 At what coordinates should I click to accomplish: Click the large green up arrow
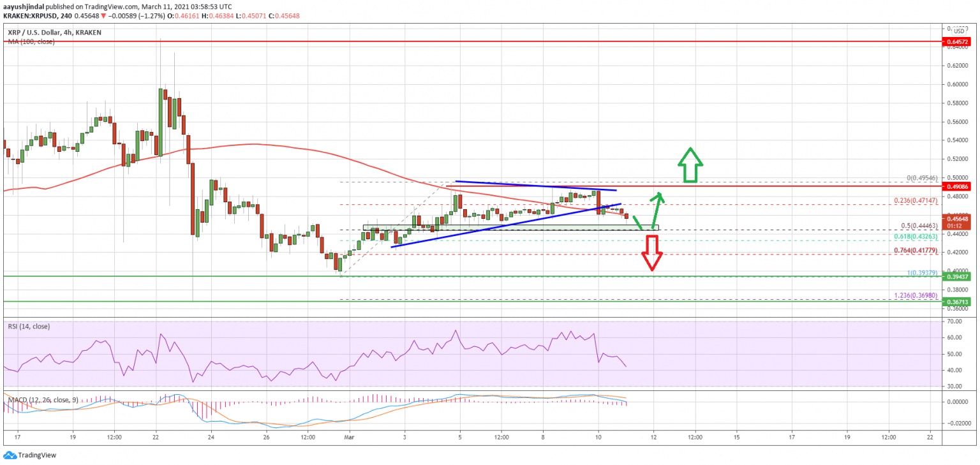[x=690, y=165]
